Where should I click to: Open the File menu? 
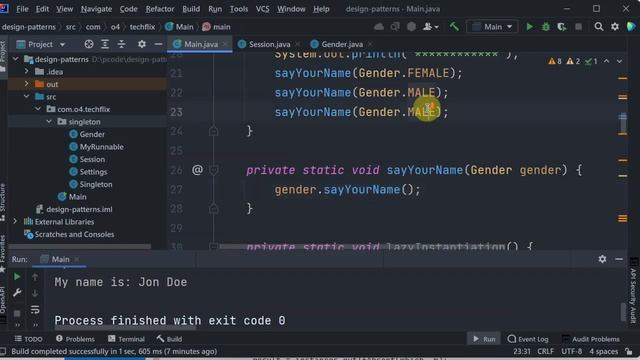[22, 9]
